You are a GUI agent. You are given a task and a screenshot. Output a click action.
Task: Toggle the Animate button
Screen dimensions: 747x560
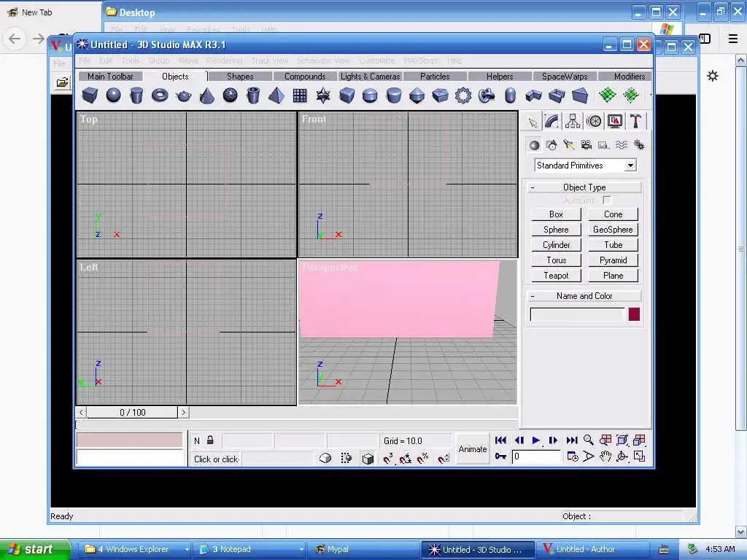pos(472,448)
